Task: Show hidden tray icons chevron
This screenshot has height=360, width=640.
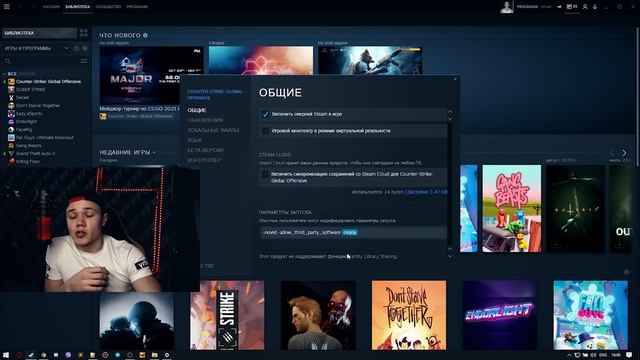Action: 569,355
